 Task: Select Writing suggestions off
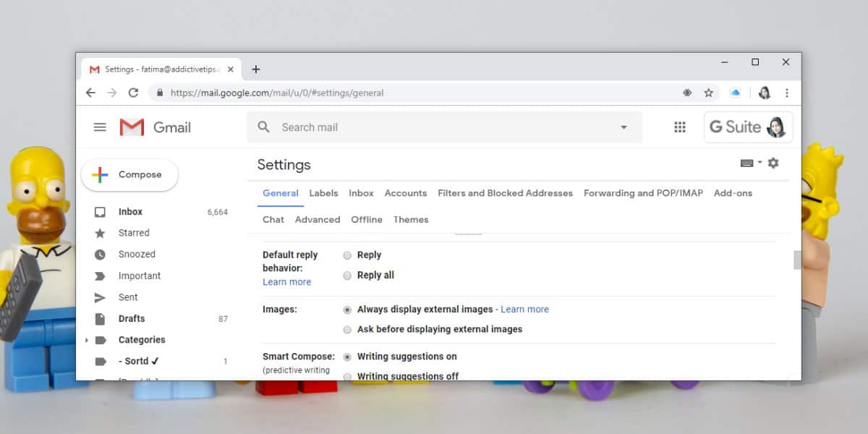[347, 376]
